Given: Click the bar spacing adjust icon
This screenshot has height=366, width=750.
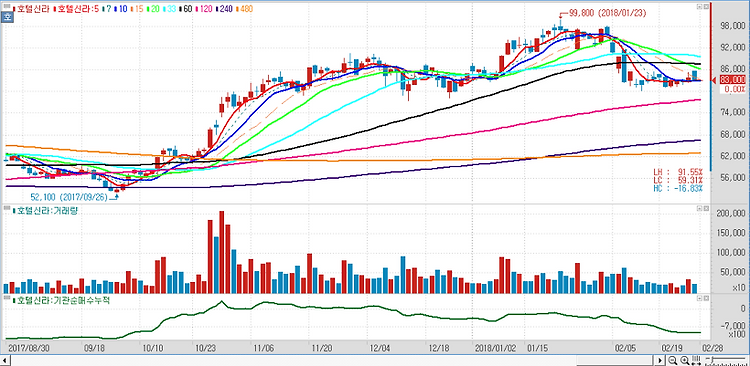Looking at the screenshot, I should 696,360.
